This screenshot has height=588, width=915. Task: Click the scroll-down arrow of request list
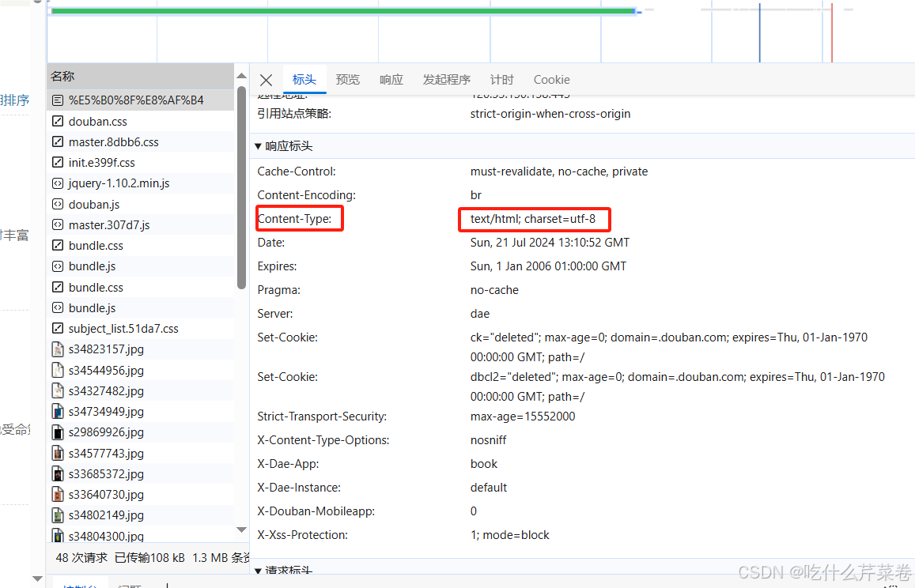click(241, 530)
